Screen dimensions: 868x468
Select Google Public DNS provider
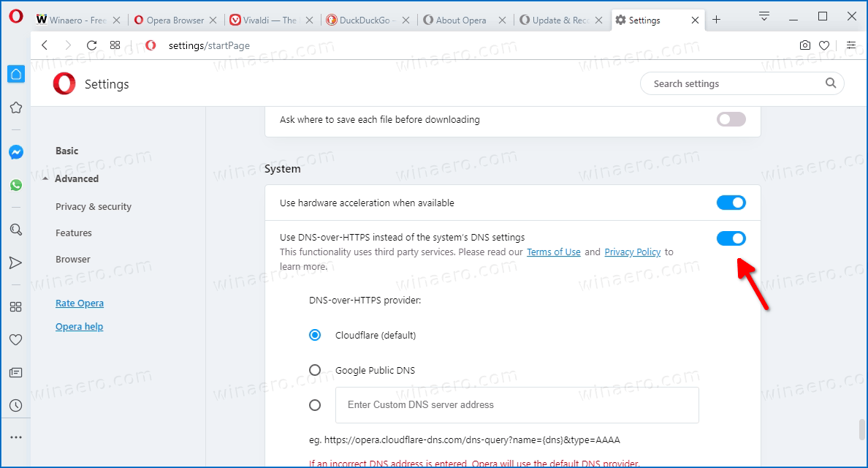coord(315,370)
